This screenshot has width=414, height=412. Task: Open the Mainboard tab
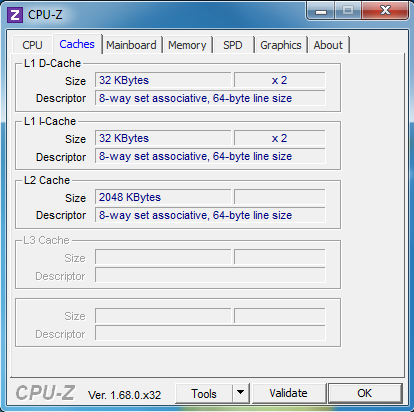pos(131,45)
